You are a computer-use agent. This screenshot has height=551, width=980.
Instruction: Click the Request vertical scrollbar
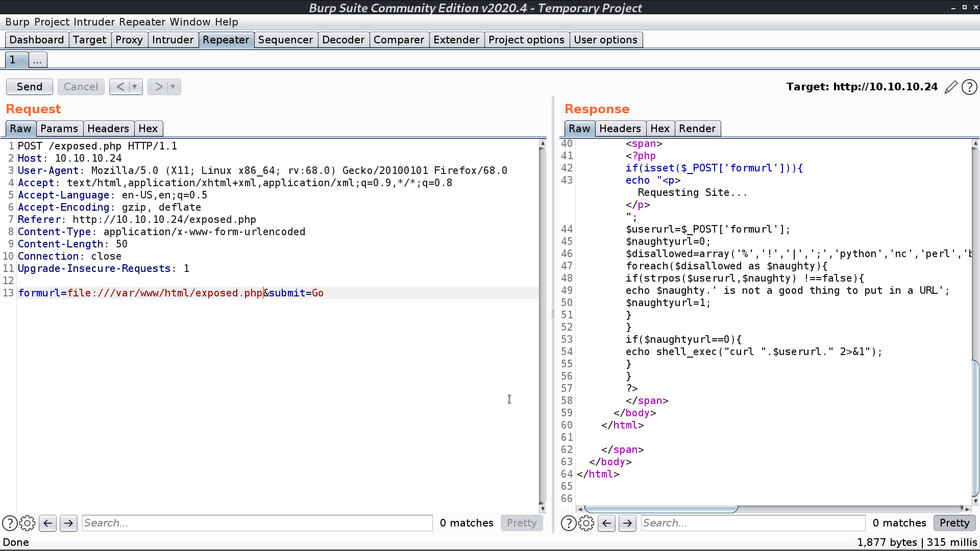[543, 325]
